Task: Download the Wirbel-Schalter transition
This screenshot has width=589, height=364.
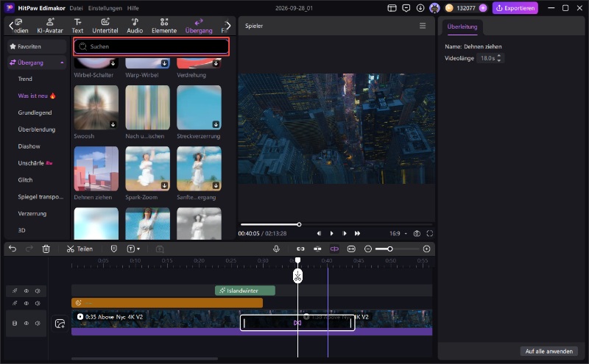Action: tap(113, 63)
